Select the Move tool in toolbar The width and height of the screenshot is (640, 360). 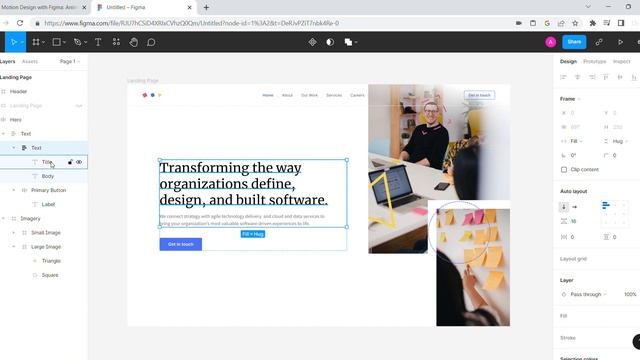coord(13,42)
